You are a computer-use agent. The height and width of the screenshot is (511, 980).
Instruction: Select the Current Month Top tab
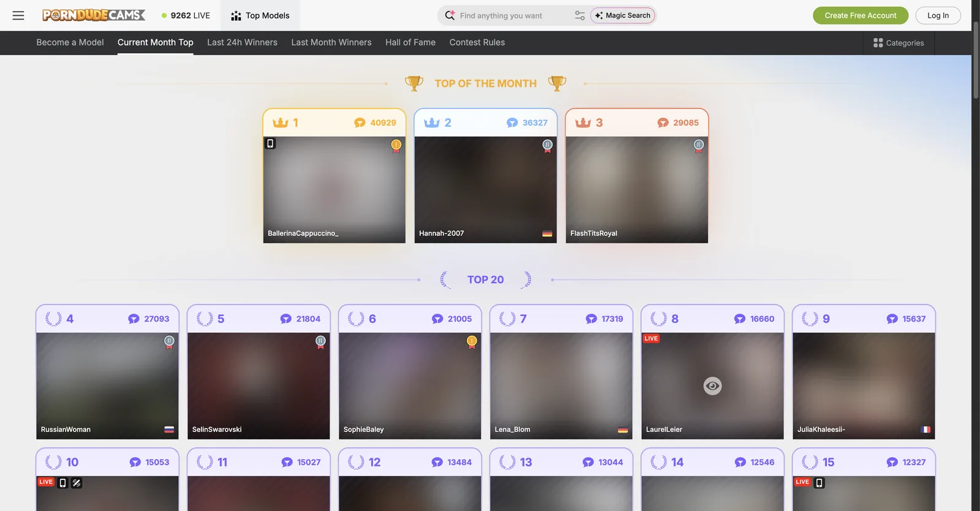click(x=156, y=42)
